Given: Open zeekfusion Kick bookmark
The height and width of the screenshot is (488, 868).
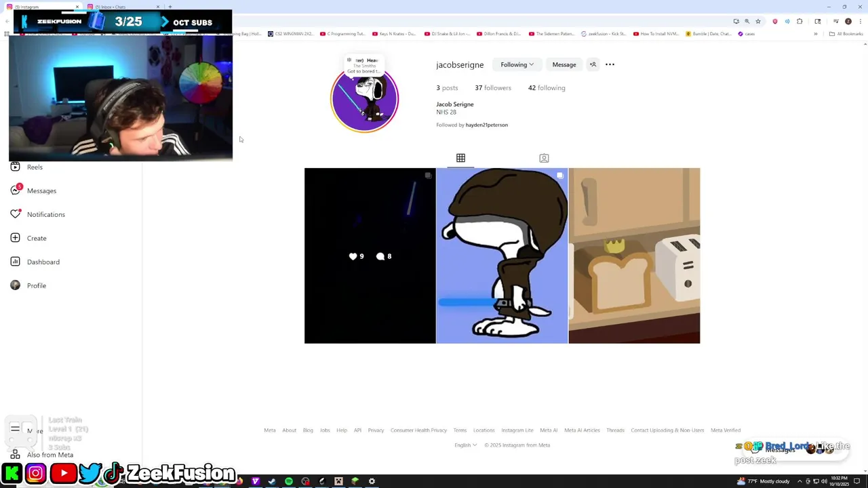Looking at the screenshot, I should click(604, 33).
